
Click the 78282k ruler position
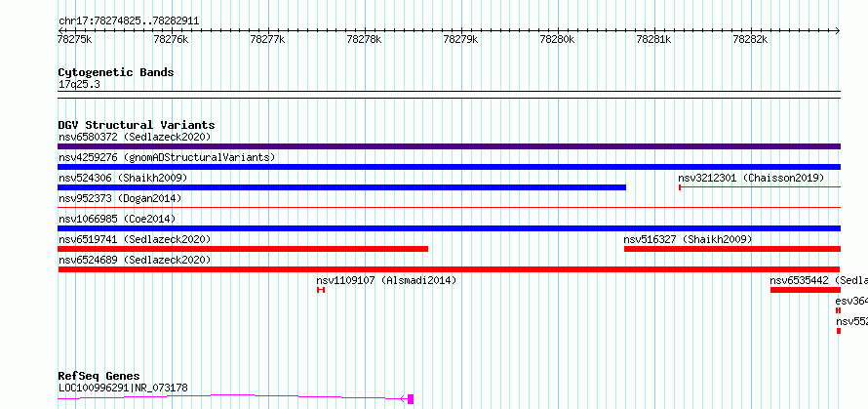coord(751,39)
